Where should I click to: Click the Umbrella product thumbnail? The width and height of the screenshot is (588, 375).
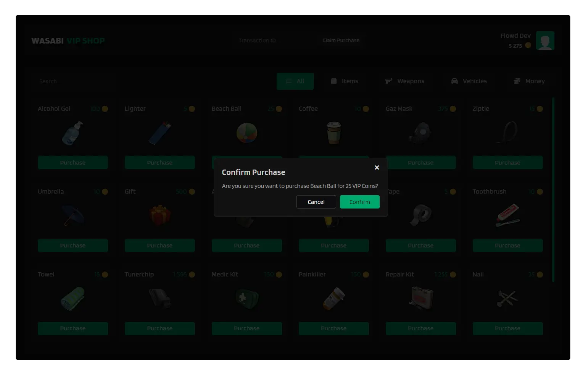72,215
